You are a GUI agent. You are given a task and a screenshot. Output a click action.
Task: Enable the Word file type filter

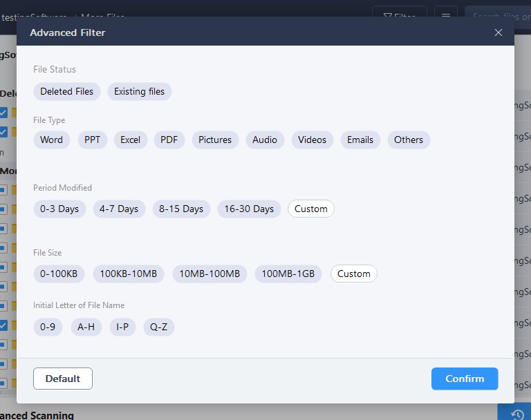click(x=51, y=140)
